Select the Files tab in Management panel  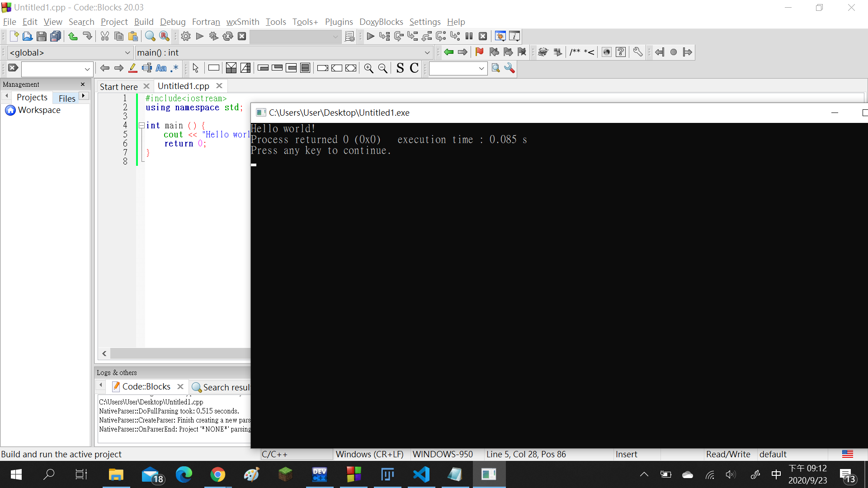tap(66, 98)
